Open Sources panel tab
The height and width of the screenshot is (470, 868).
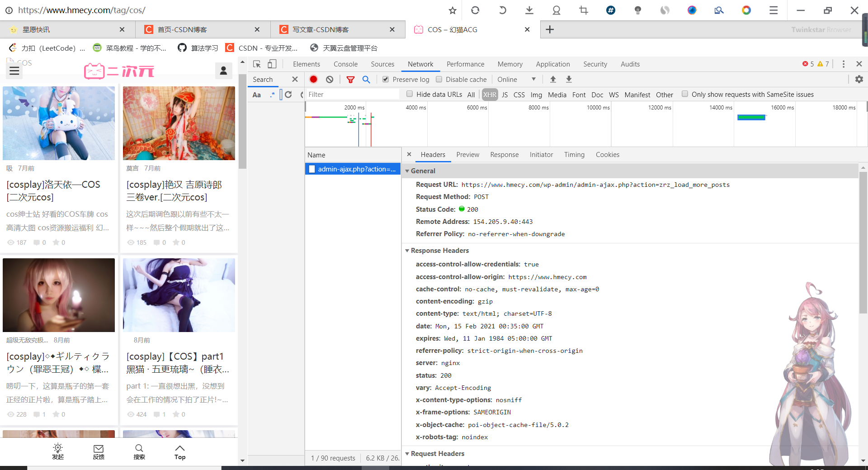pyautogui.click(x=382, y=64)
